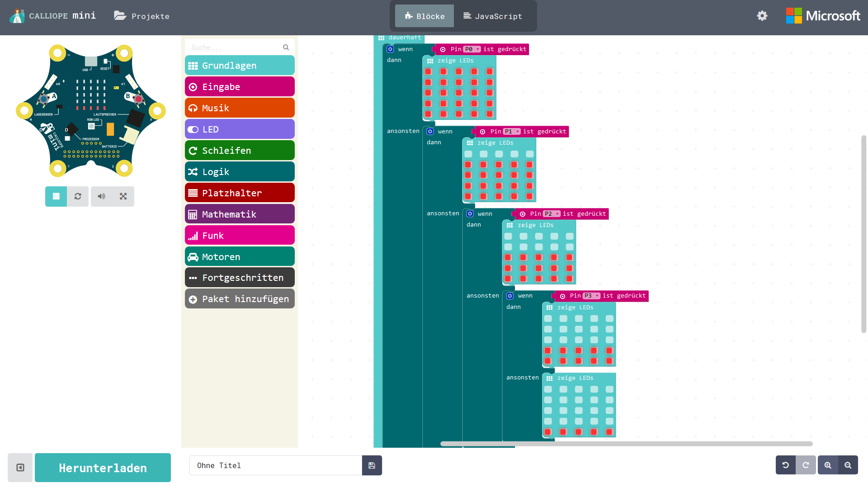Open the LED block category
The image size is (868, 483).
(240, 129)
